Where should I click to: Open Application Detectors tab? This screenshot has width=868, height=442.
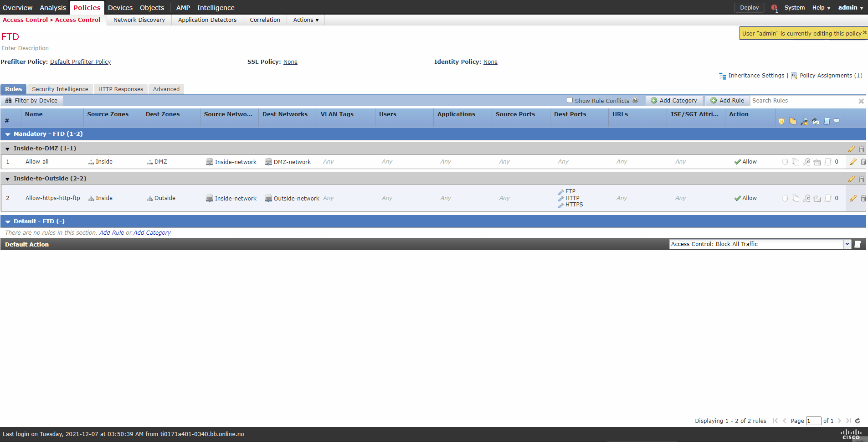207,20
